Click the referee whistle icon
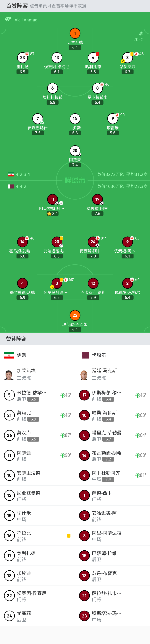 coord(8,19)
